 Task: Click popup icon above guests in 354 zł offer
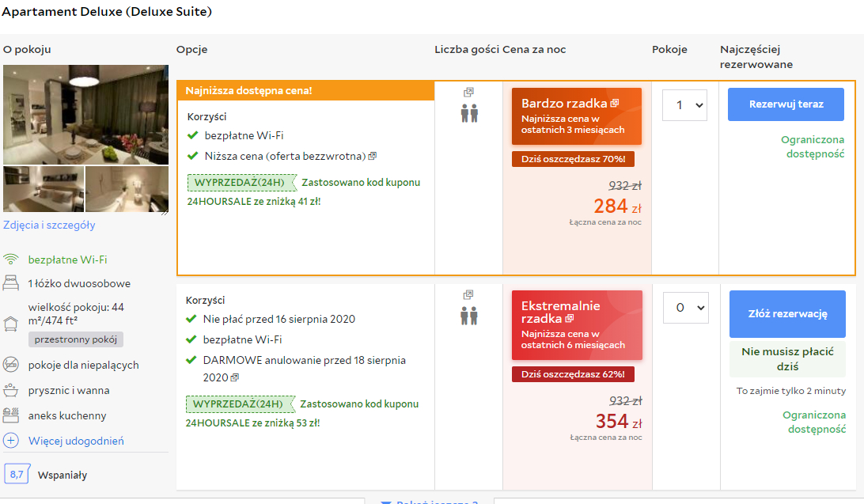tap(468, 294)
